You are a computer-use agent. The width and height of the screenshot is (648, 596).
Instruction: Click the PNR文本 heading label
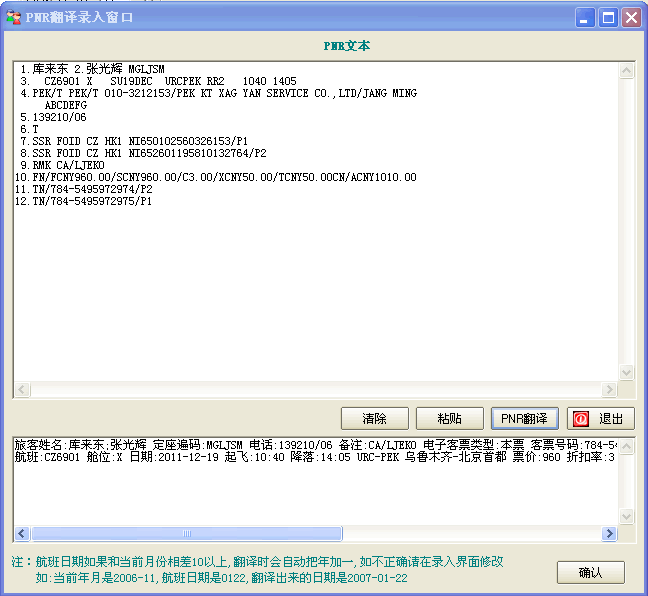[x=346, y=45]
